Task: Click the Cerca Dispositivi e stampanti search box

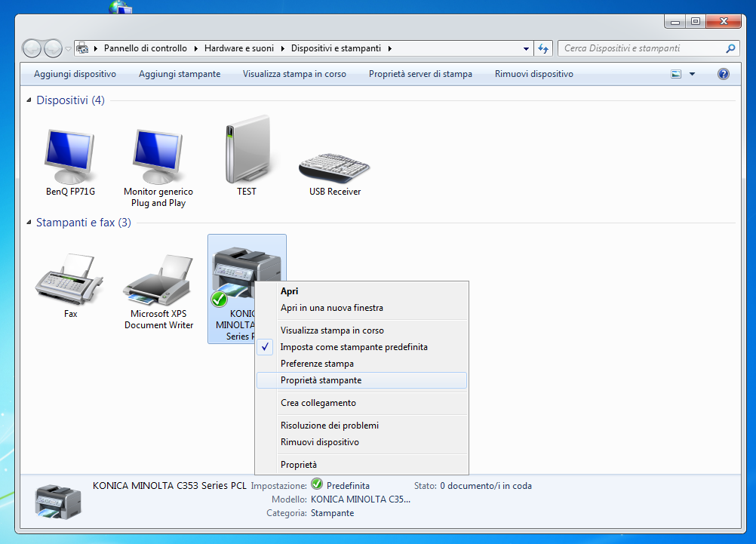Action: pos(641,48)
